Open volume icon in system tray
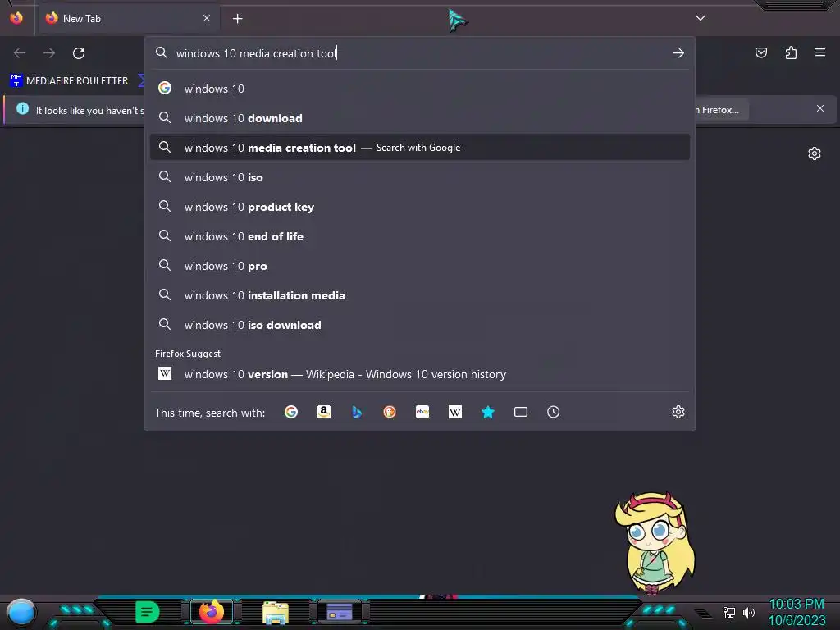The height and width of the screenshot is (630, 840). tap(748, 612)
